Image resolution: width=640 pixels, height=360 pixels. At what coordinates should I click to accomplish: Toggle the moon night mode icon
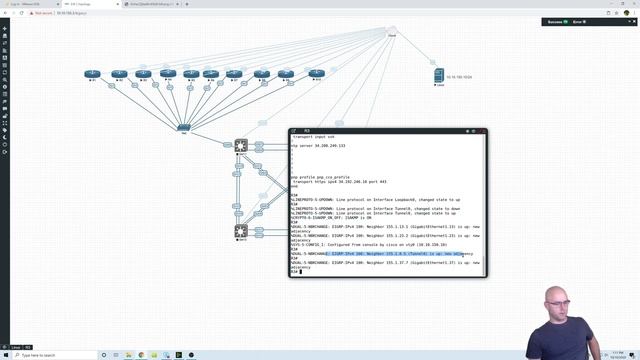[4, 138]
